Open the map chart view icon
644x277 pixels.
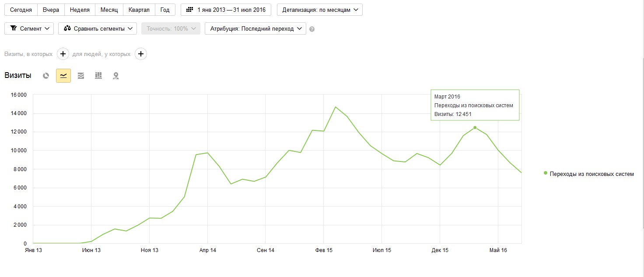coord(116,76)
